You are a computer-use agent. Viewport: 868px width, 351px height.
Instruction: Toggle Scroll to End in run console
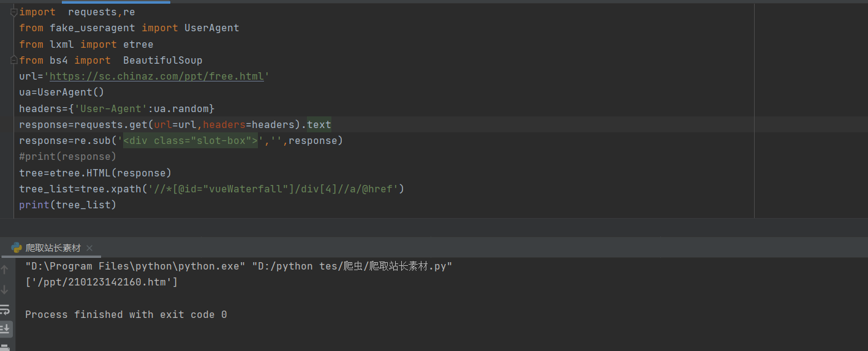tap(5, 329)
